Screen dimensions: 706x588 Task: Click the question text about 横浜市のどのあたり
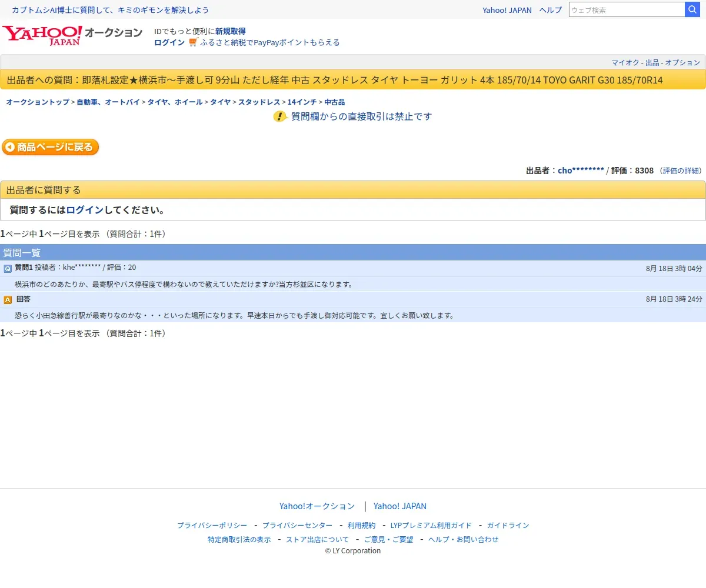coord(184,285)
